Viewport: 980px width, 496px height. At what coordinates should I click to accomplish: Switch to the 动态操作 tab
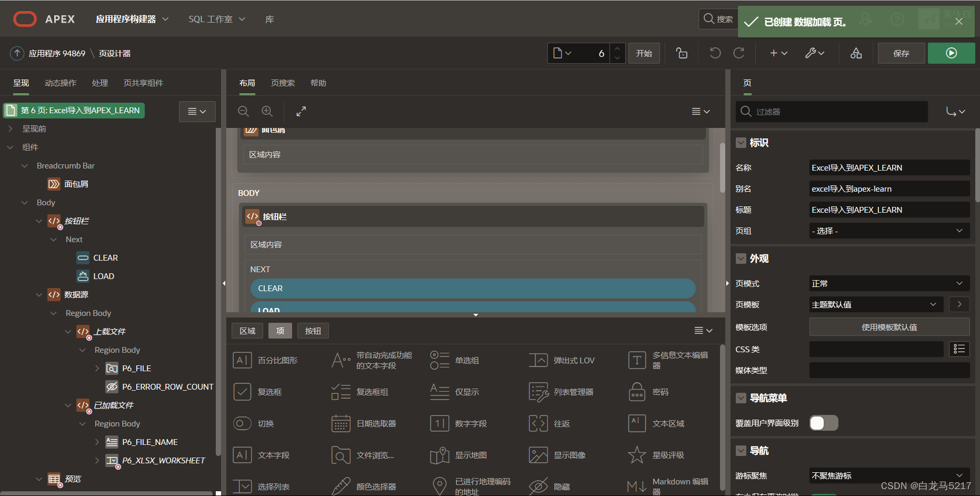pos(61,83)
